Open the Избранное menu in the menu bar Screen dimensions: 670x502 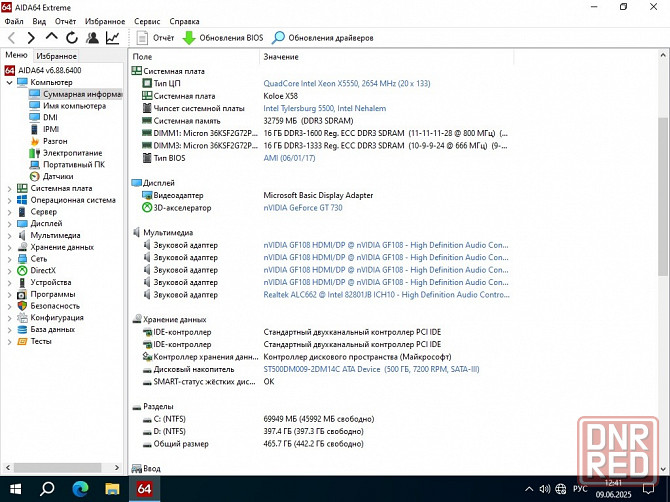pos(105,21)
